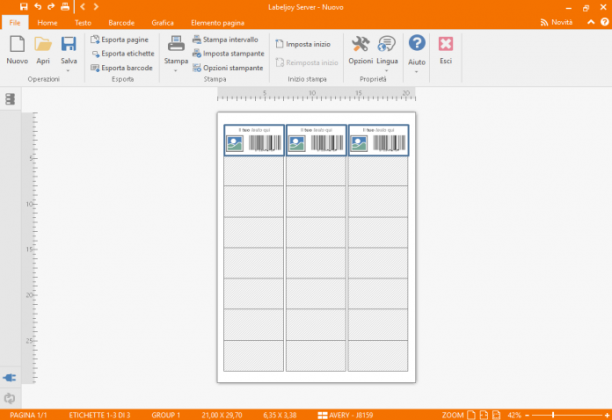
Task: Select the first label on the page
Action: point(254,141)
